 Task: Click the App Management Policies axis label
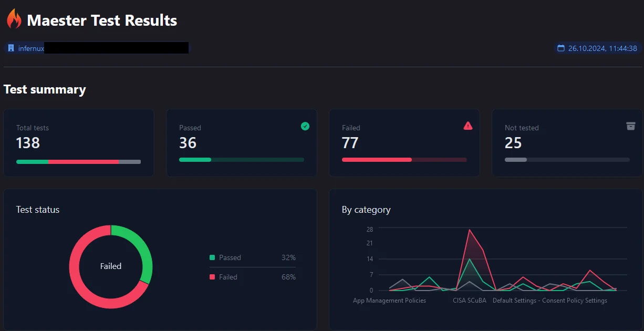(x=389, y=301)
